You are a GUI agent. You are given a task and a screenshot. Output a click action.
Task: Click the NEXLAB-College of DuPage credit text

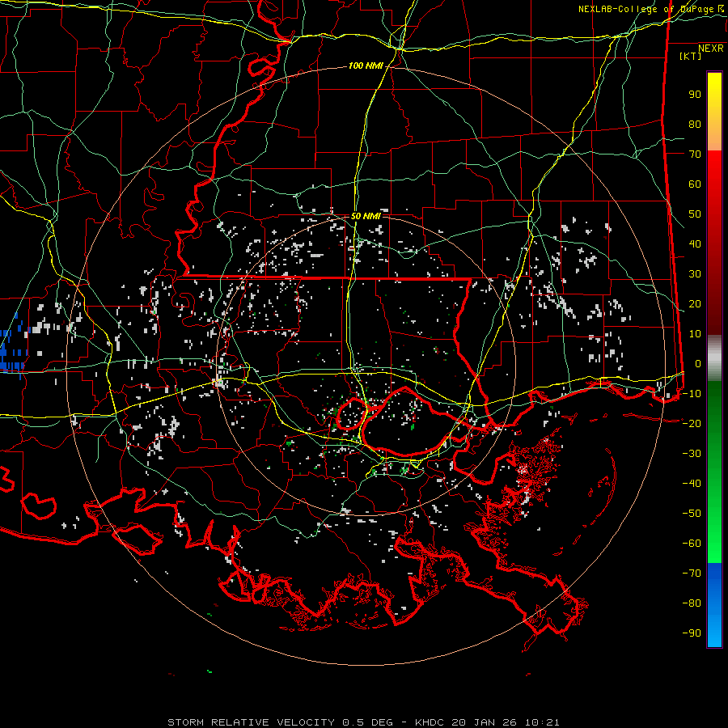[645, 9]
